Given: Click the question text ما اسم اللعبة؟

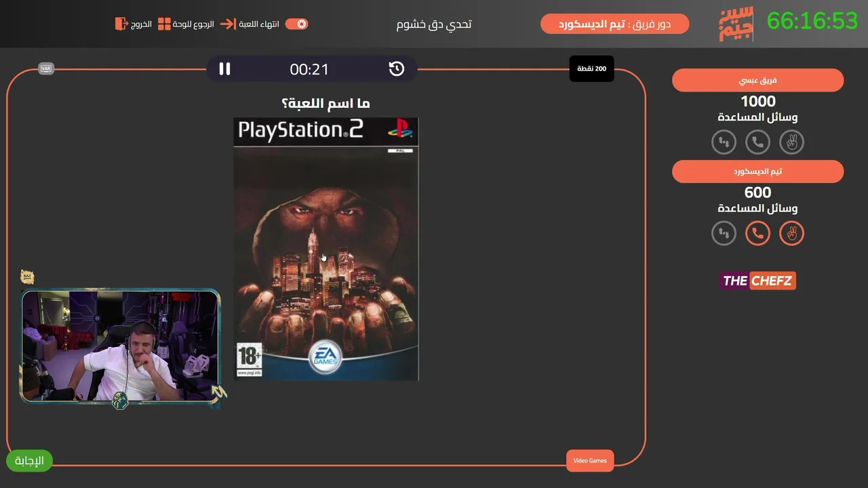Looking at the screenshot, I should click(x=325, y=103).
